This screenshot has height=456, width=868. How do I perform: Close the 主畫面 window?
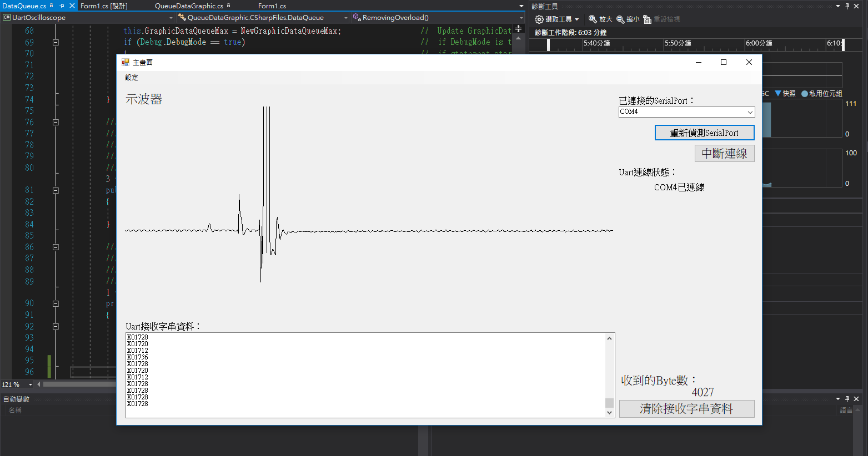tap(749, 62)
